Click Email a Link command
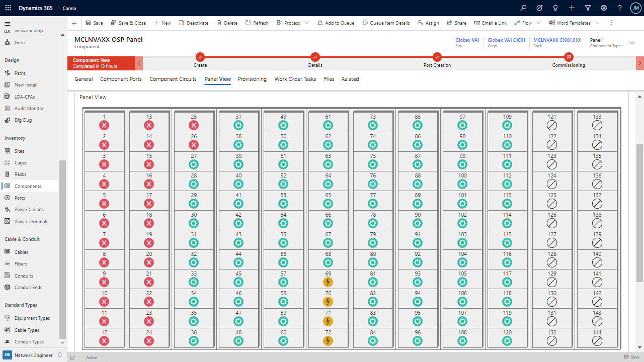644x362 pixels. [490, 23]
